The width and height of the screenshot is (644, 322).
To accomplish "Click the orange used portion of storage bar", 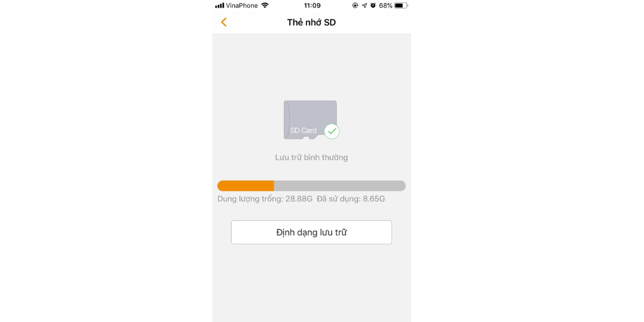I will pos(246,186).
